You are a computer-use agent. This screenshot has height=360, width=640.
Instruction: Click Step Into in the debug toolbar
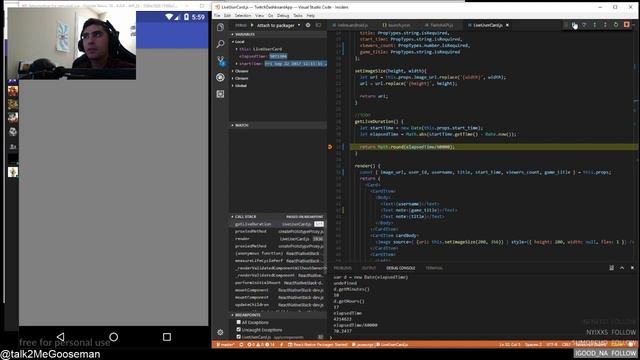pos(595,25)
